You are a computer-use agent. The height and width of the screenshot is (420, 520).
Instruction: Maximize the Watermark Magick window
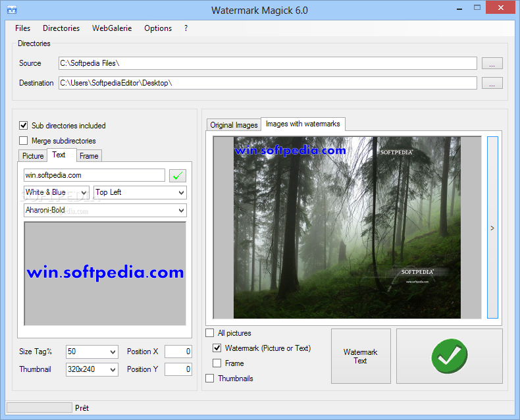(x=477, y=8)
